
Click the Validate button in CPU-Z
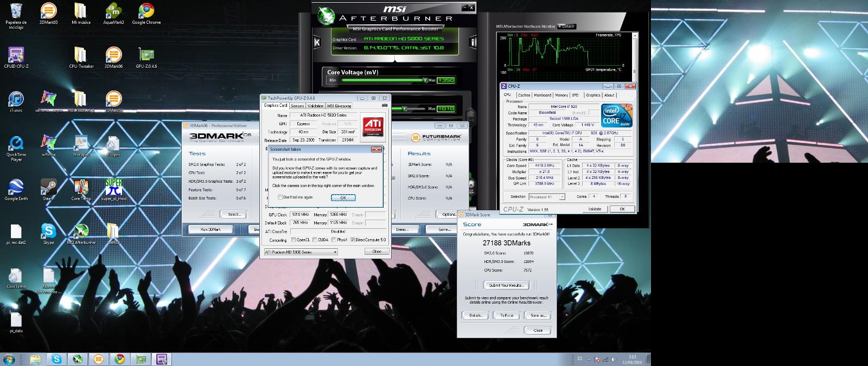coord(595,209)
